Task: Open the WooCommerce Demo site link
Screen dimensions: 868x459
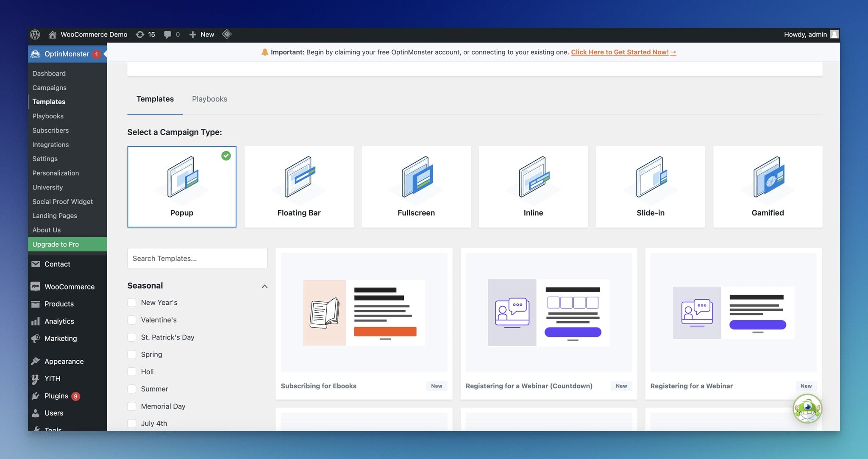Action: click(94, 34)
